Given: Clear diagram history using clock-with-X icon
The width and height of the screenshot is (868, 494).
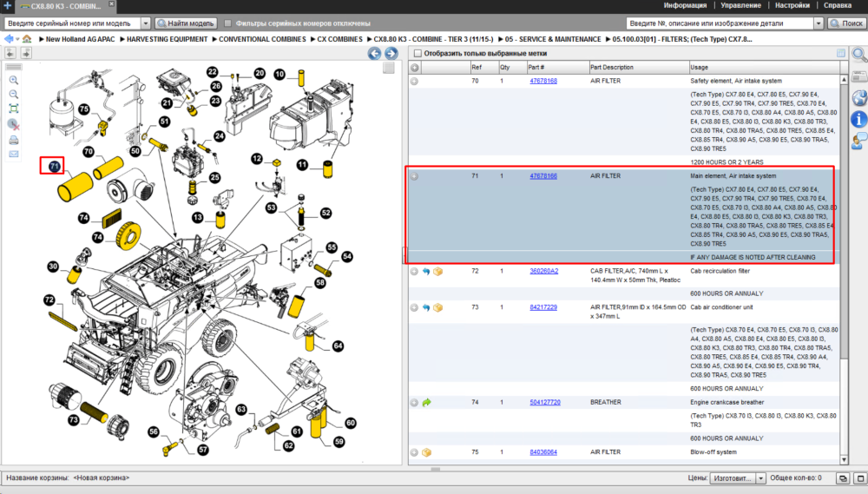Looking at the screenshot, I should click(14, 125).
